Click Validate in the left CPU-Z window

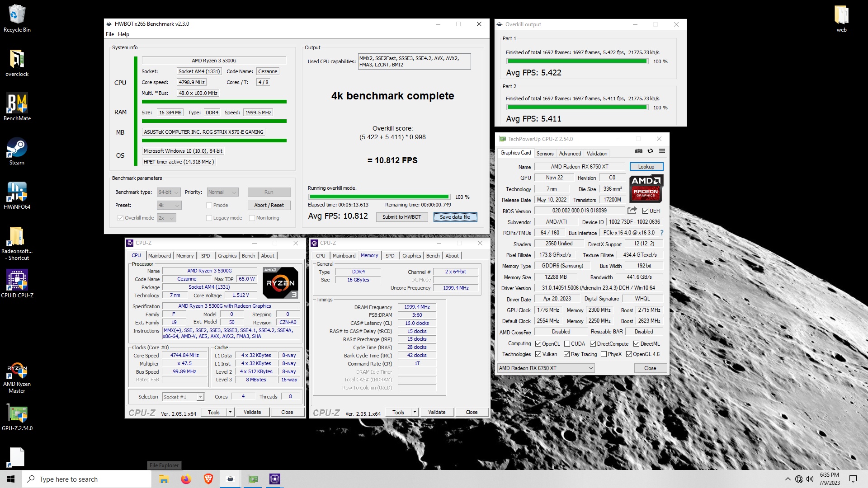[x=252, y=412]
